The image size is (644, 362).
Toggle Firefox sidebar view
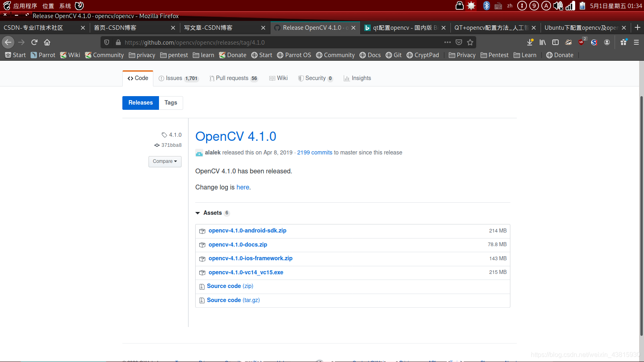[x=555, y=42]
